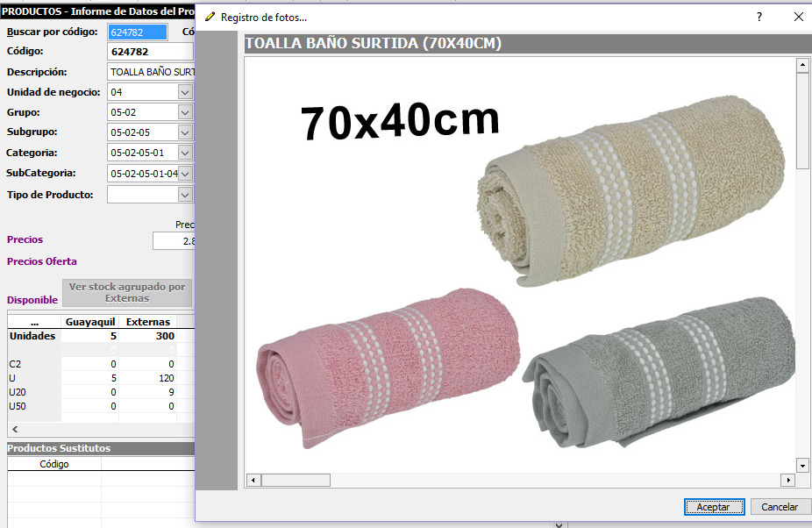Click the pencil icon in dialog title

pyautogui.click(x=210, y=18)
